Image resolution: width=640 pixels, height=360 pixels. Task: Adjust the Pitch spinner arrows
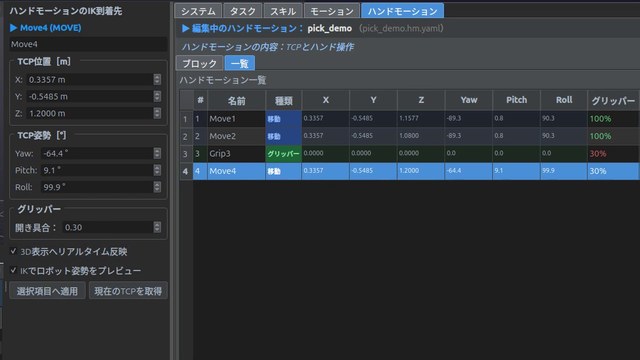coord(157,170)
